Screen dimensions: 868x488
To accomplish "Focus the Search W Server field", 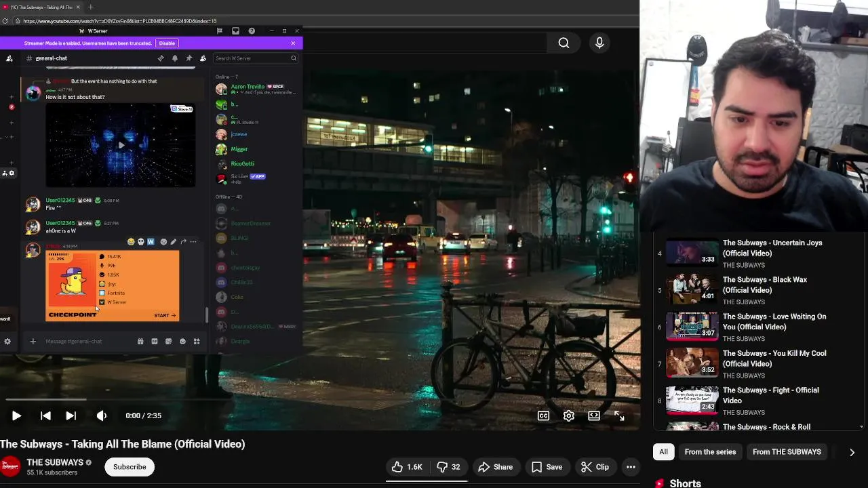I will (x=255, y=58).
